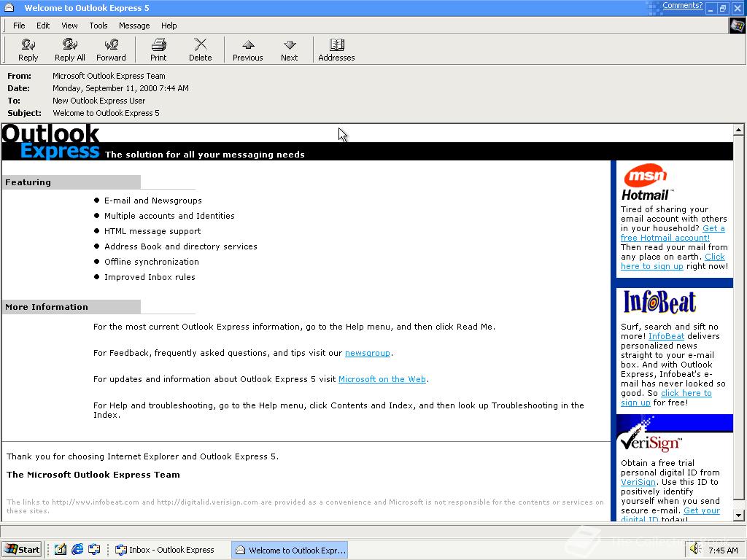Print the message via the Print icon
The height and width of the screenshot is (560, 747).
tap(158, 50)
